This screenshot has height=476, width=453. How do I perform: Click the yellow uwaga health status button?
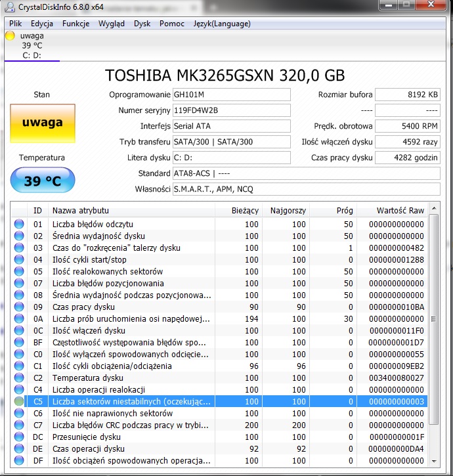tap(43, 123)
